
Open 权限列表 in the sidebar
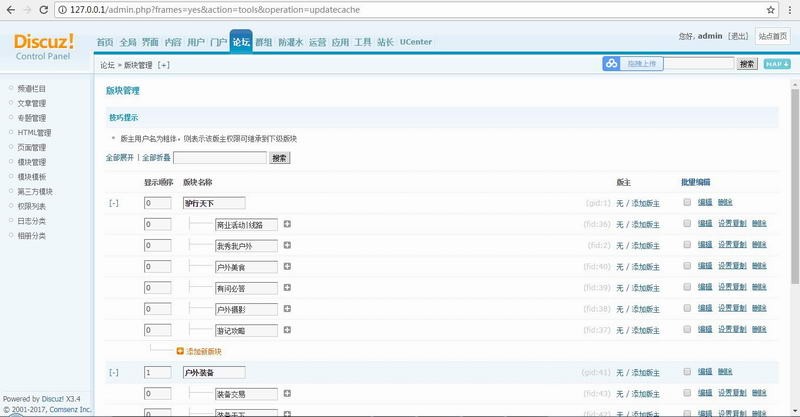coord(32,206)
